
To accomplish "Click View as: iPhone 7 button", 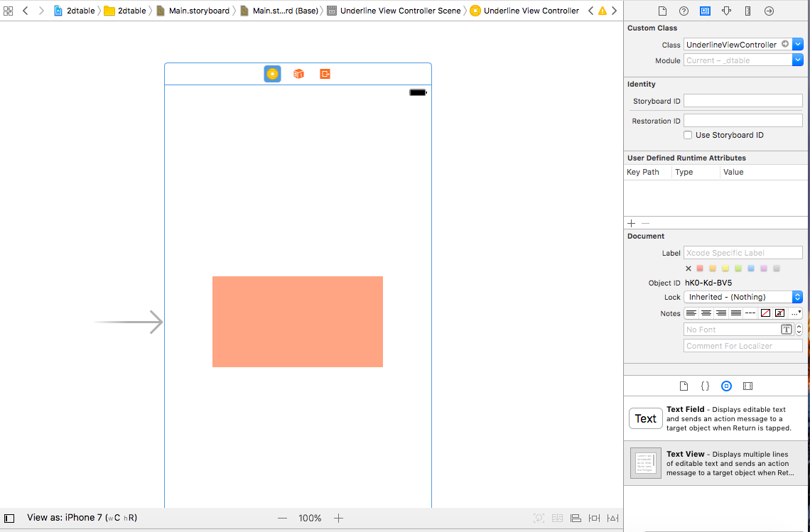I will pos(82,518).
